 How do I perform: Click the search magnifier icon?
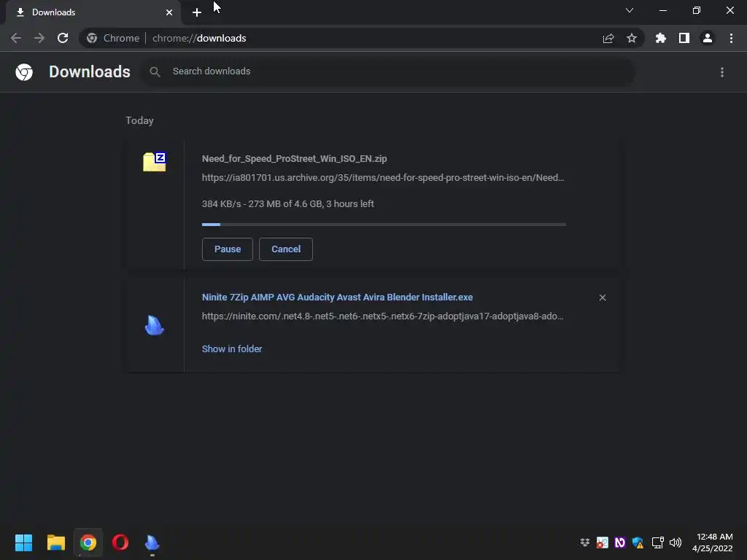[x=155, y=71]
